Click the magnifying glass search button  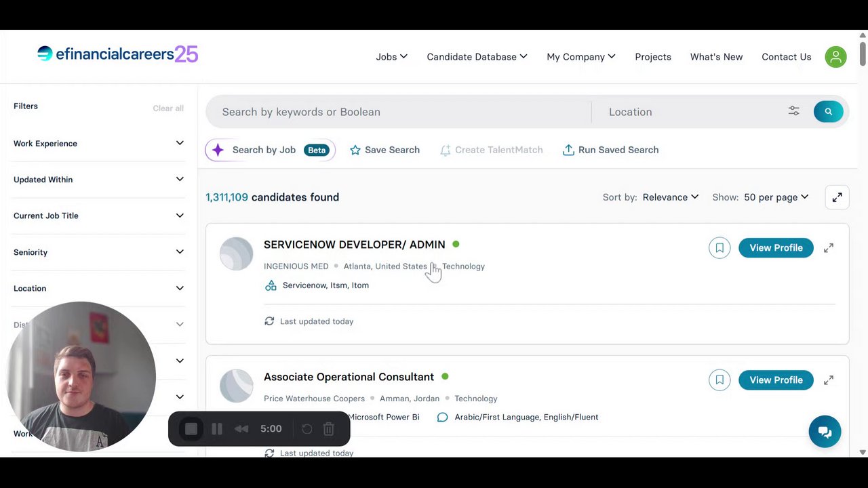point(828,112)
